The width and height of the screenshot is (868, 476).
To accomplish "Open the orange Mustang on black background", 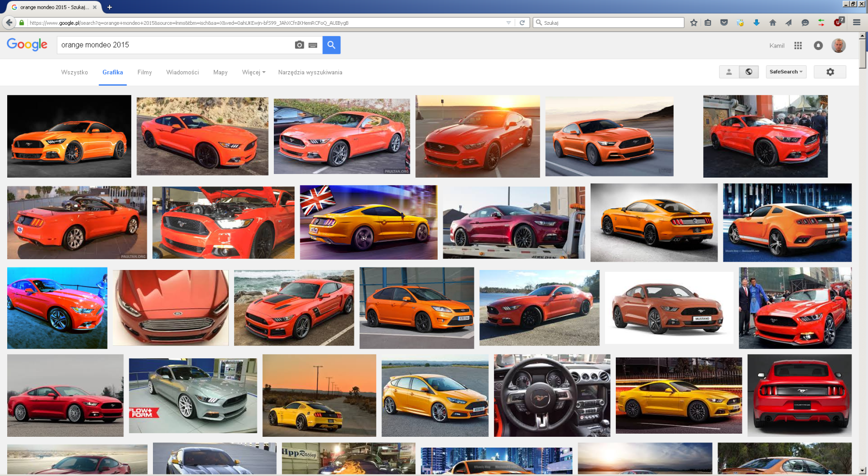I will tap(69, 136).
